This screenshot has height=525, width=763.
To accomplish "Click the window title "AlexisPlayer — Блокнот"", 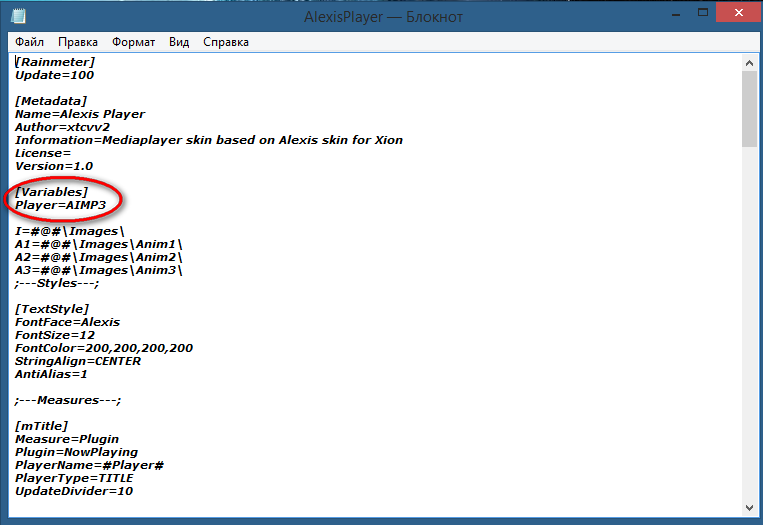I will [x=383, y=17].
